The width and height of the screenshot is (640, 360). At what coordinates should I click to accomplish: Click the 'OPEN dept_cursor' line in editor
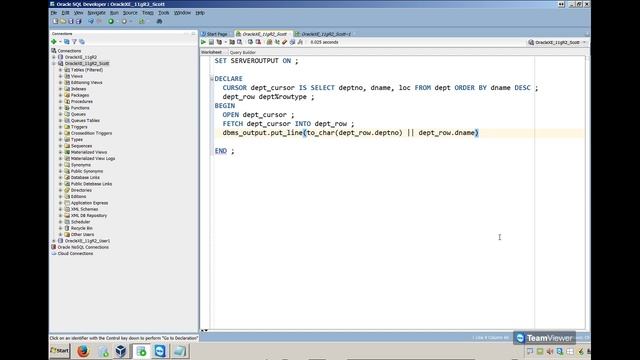[x=258, y=115]
